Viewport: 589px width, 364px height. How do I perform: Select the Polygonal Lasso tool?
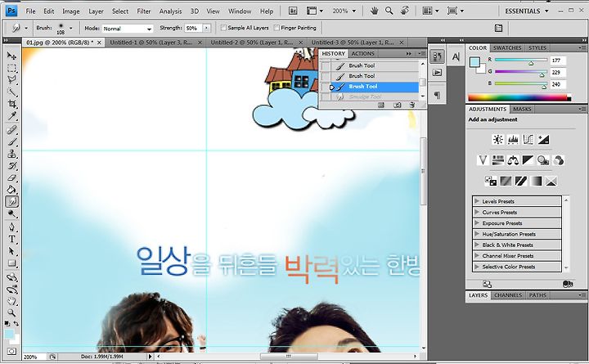pyautogui.click(x=11, y=79)
